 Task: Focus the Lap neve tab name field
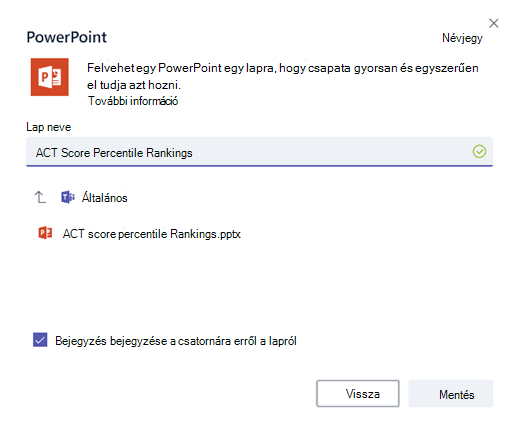pos(259,152)
